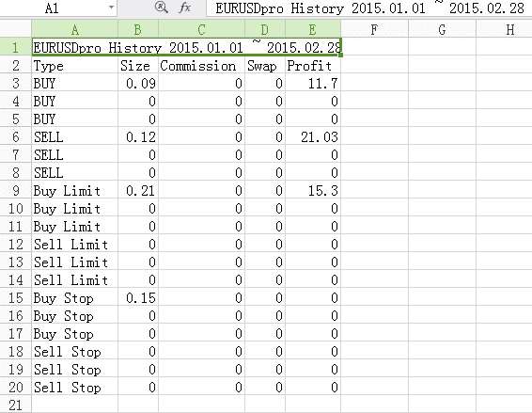Select row 6 header
Image resolution: width=532 pixels, height=413 pixels.
[16, 136]
